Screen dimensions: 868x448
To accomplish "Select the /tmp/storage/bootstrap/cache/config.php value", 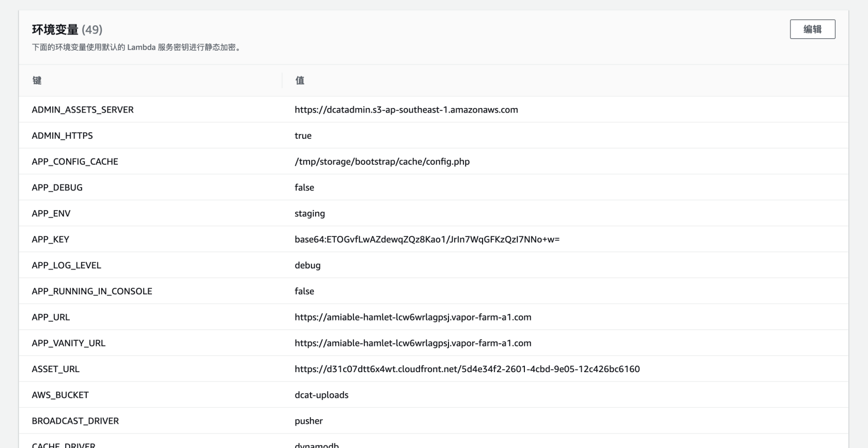I will (x=382, y=162).
